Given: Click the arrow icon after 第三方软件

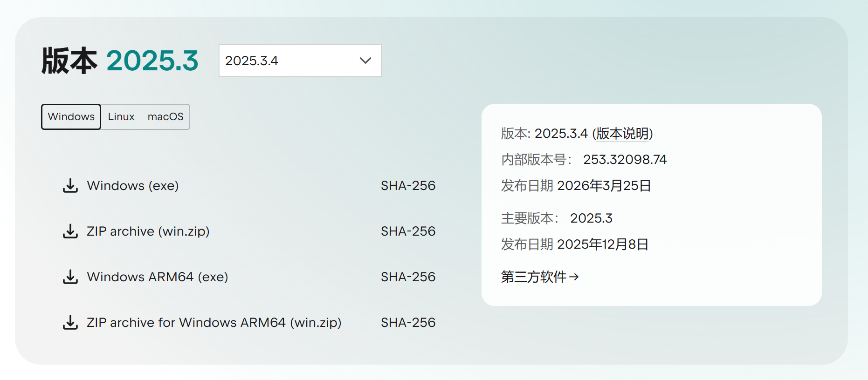Looking at the screenshot, I should click(574, 277).
